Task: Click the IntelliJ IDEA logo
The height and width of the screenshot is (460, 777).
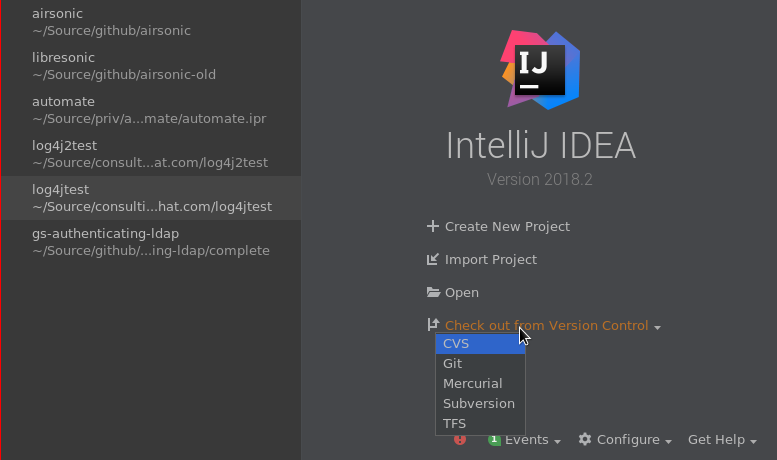Action: click(x=540, y=69)
